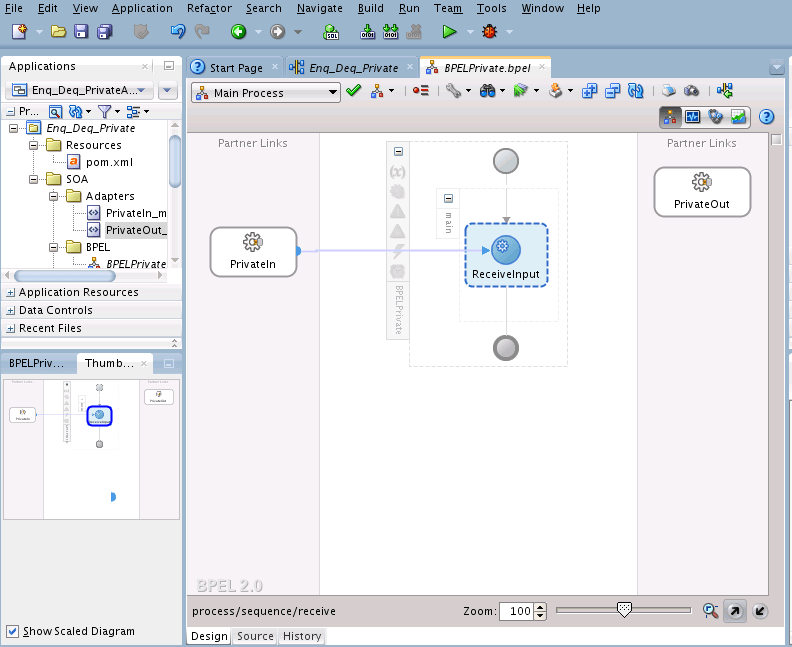Collapse the BPELPrivate process container

click(x=399, y=152)
